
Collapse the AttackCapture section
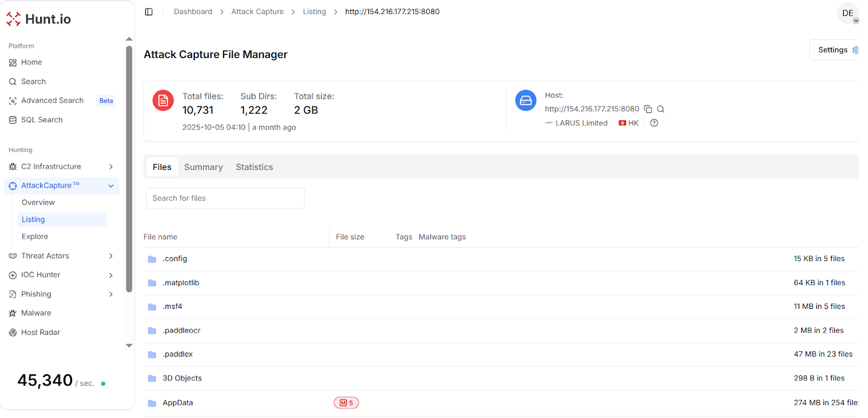[x=111, y=186]
